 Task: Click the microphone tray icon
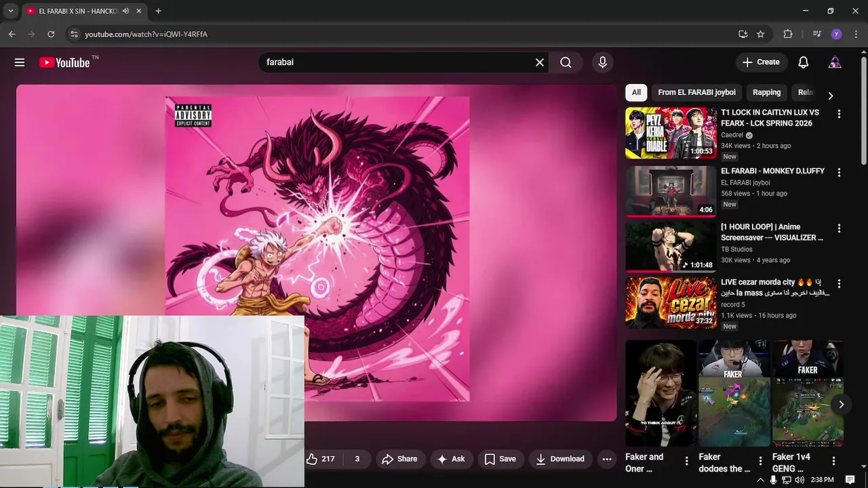pyautogui.click(x=773, y=480)
